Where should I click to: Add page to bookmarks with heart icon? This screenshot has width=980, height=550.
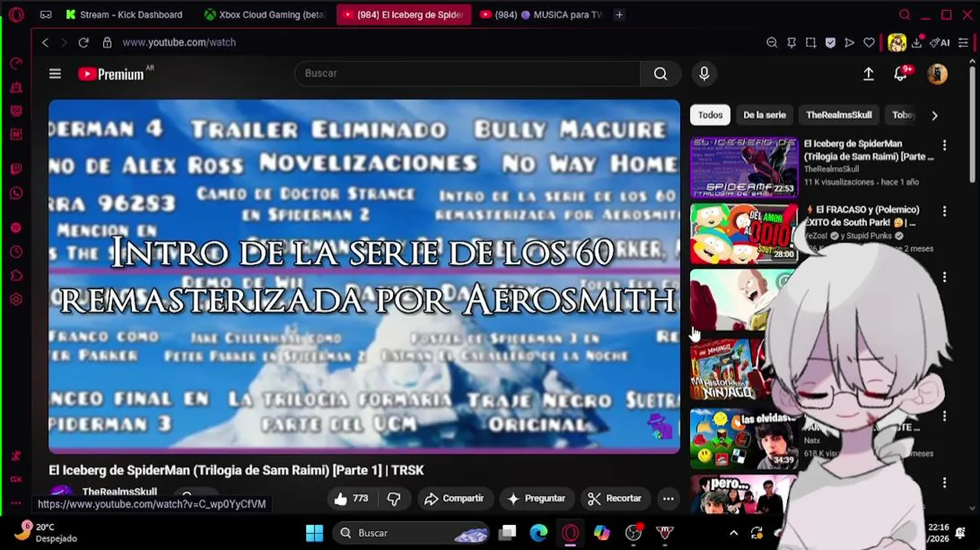tap(869, 43)
